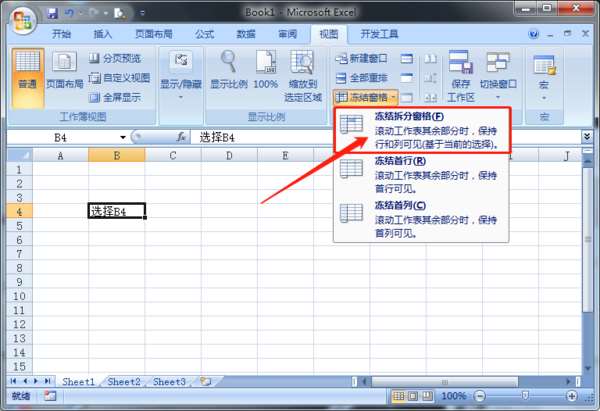
Task: Click the zoom slider handle
Action: coord(525,395)
